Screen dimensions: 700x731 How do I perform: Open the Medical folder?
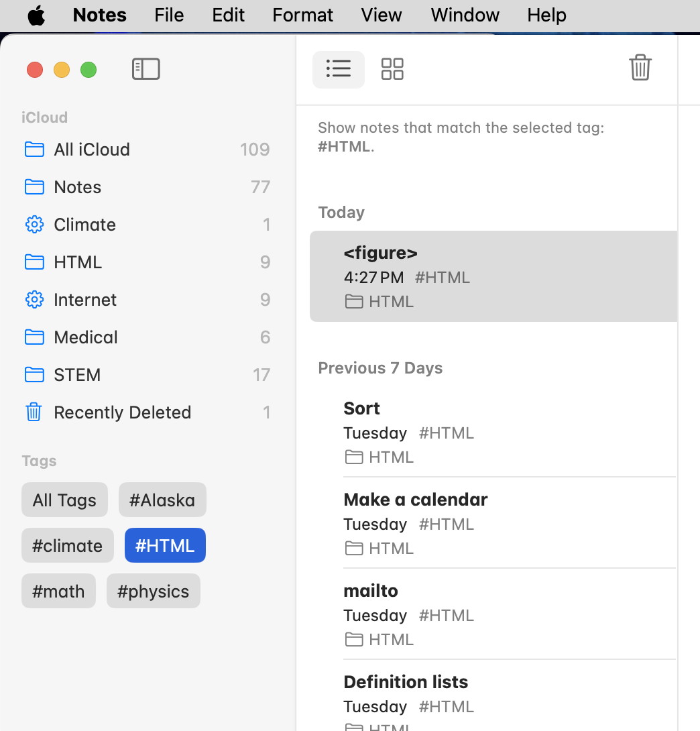[x=148, y=337]
